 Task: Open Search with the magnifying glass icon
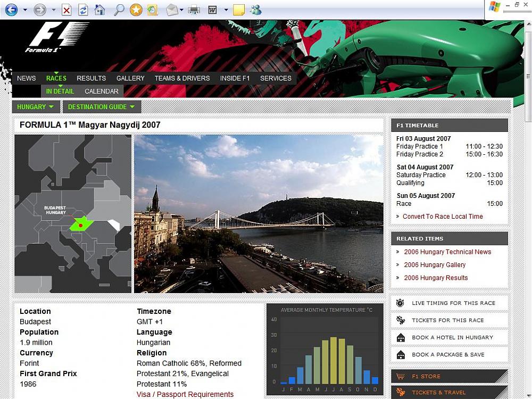[119, 10]
